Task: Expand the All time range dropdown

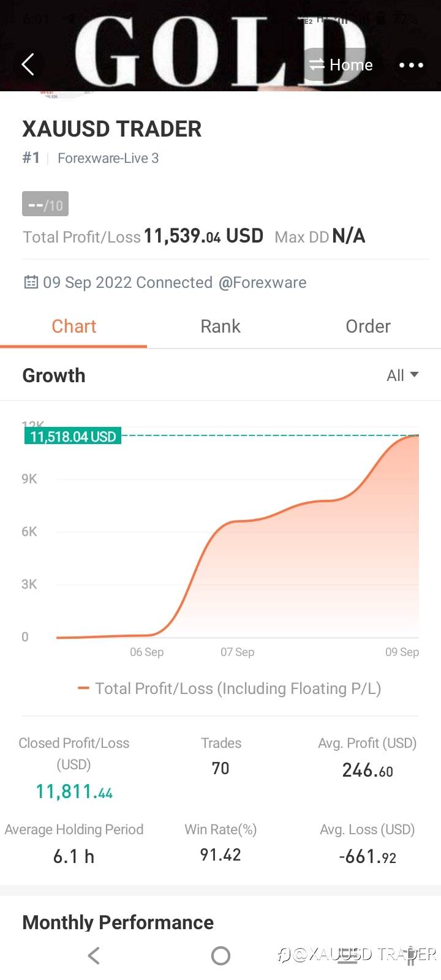Action: [402, 375]
